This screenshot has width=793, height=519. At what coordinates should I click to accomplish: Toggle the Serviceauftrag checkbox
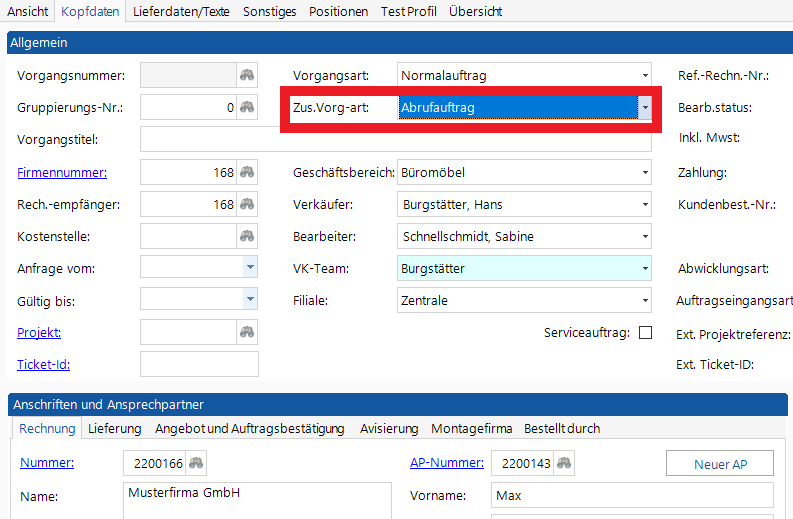click(x=645, y=332)
